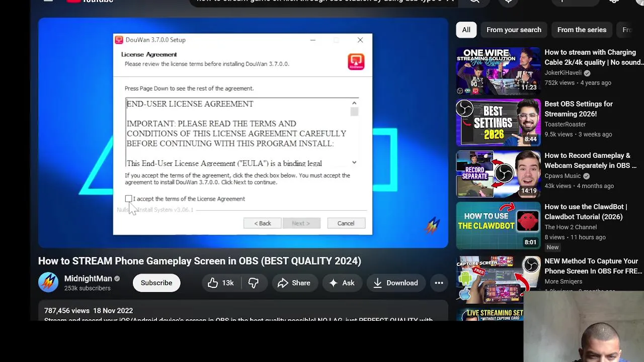Click '8 views • 11 hours ago' text
The height and width of the screenshot is (362, 644).
(x=575, y=237)
